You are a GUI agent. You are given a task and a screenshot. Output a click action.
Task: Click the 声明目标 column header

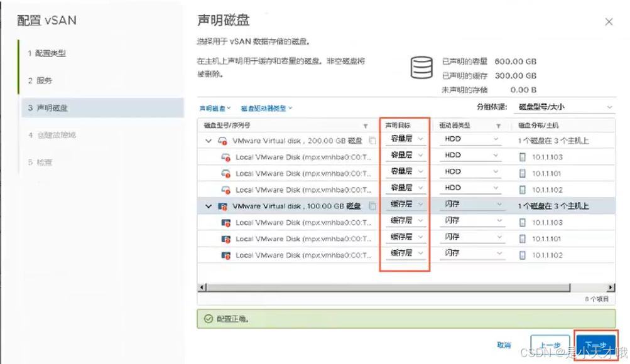click(x=398, y=126)
